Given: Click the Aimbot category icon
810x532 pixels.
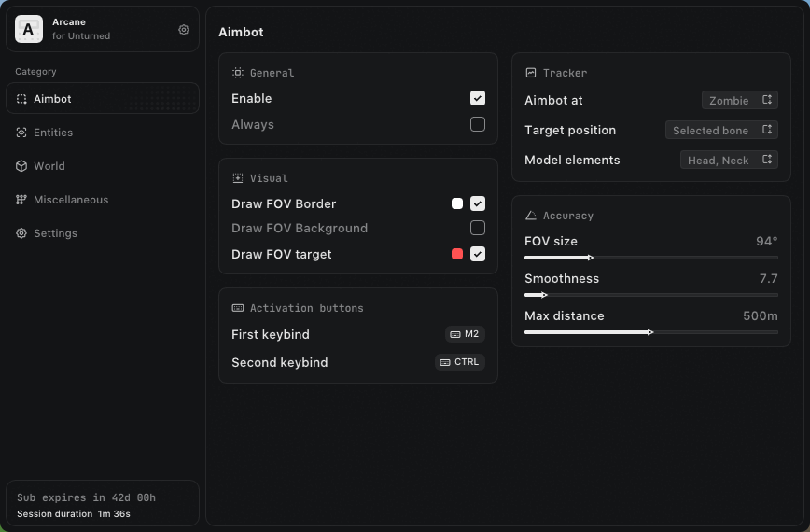Looking at the screenshot, I should 21,99.
